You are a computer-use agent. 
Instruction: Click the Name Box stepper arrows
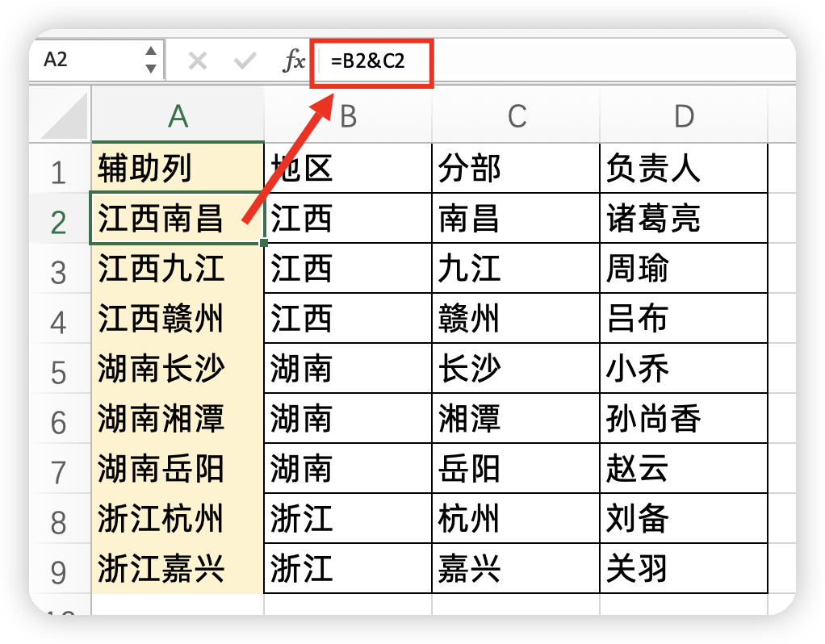click(x=151, y=60)
